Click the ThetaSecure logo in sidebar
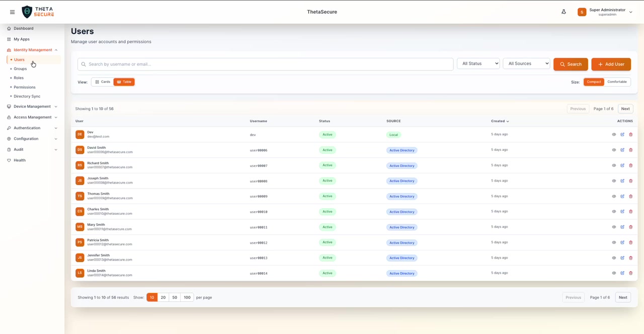644x334 pixels. pos(38,12)
